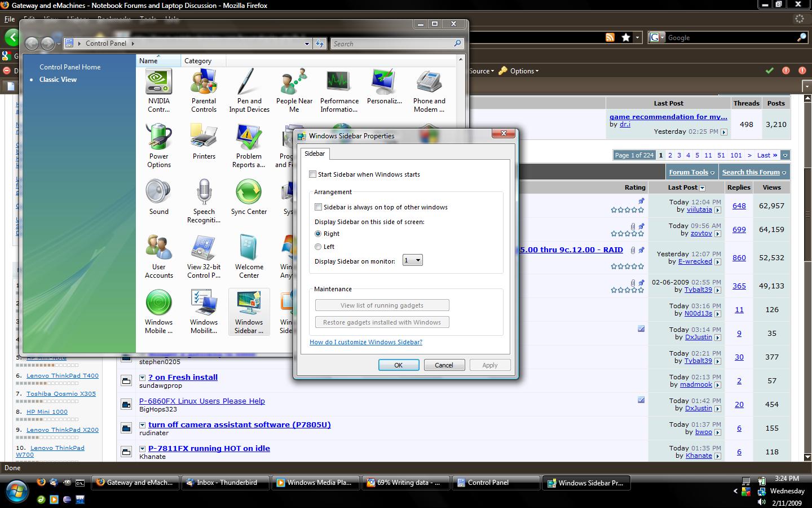812x508 pixels.
Task: Expand page navigation dropdown arrow
Action: 785,155
